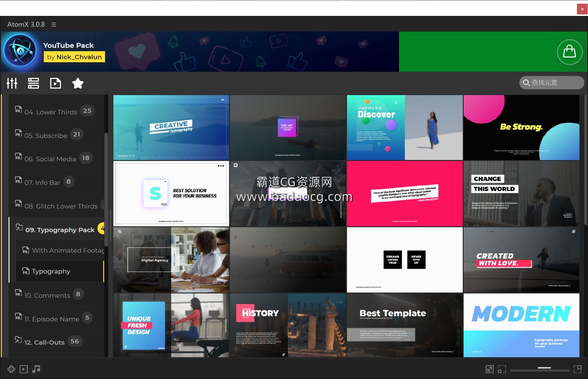Viewport: 588px width, 379px height.
Task: Open the With Animated Footage subcategory
Action: (x=60, y=251)
